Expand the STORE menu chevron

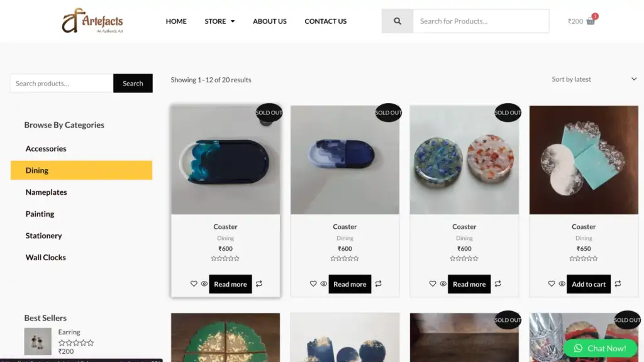point(231,21)
